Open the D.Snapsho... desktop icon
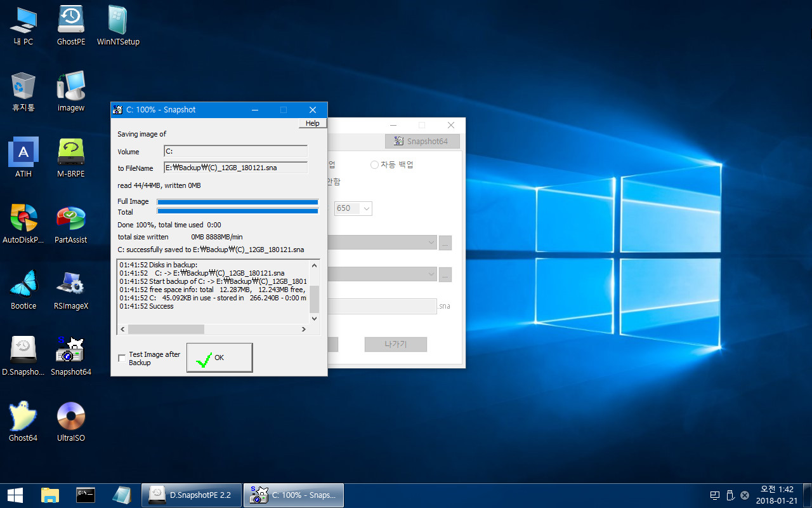The width and height of the screenshot is (812, 508). point(23,356)
